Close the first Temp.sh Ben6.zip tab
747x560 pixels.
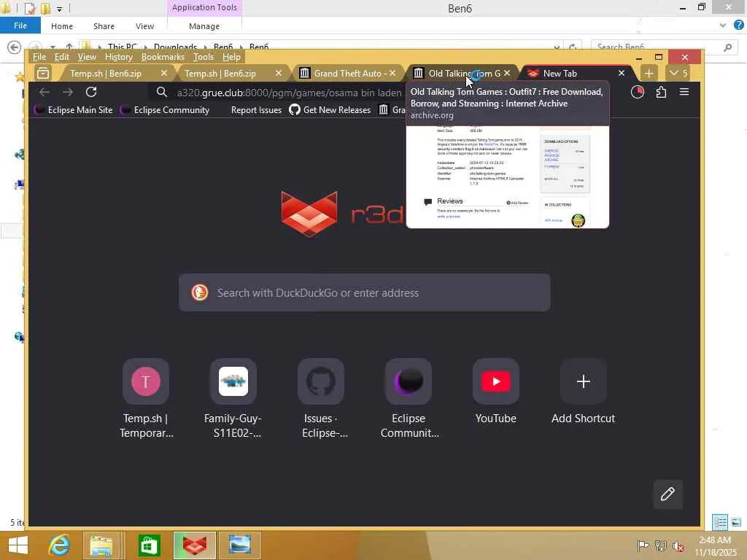click(164, 74)
